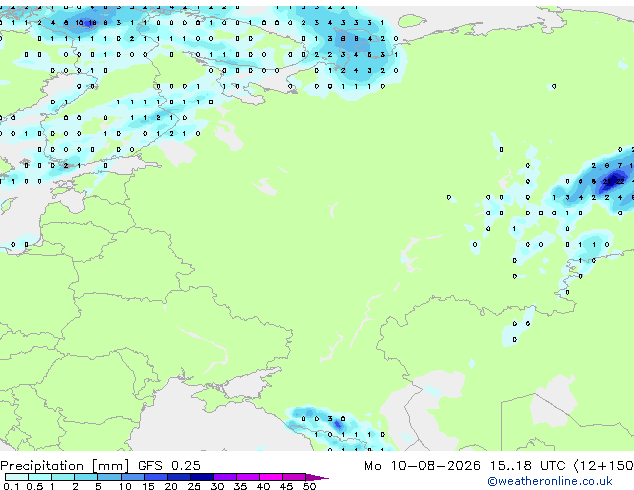Click the above-50 mm legend arrow tip

(317, 477)
